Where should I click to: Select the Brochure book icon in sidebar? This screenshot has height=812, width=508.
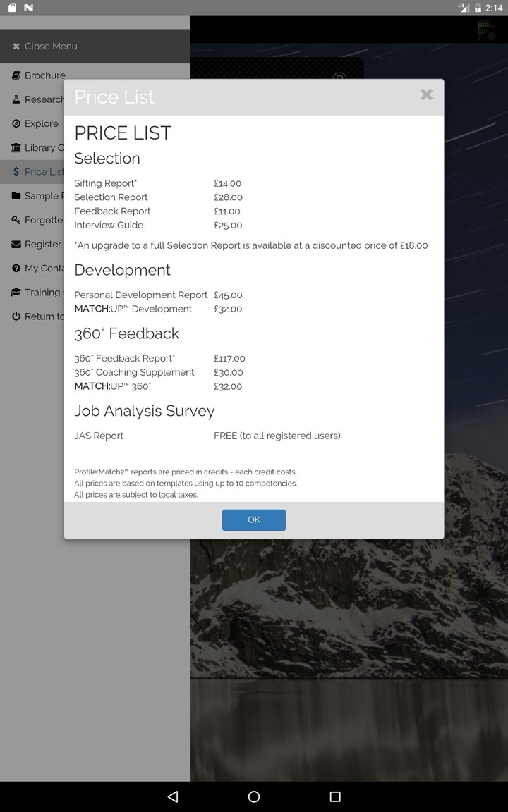[x=16, y=75]
